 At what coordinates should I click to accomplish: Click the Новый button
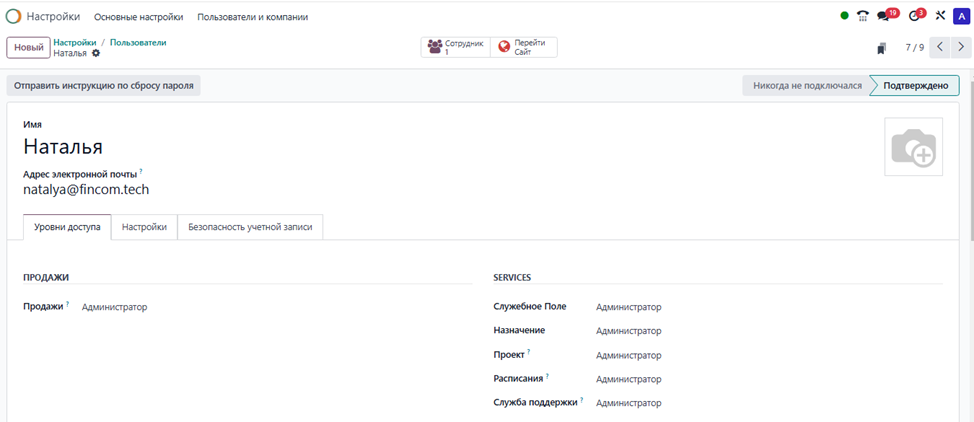pyautogui.click(x=28, y=48)
